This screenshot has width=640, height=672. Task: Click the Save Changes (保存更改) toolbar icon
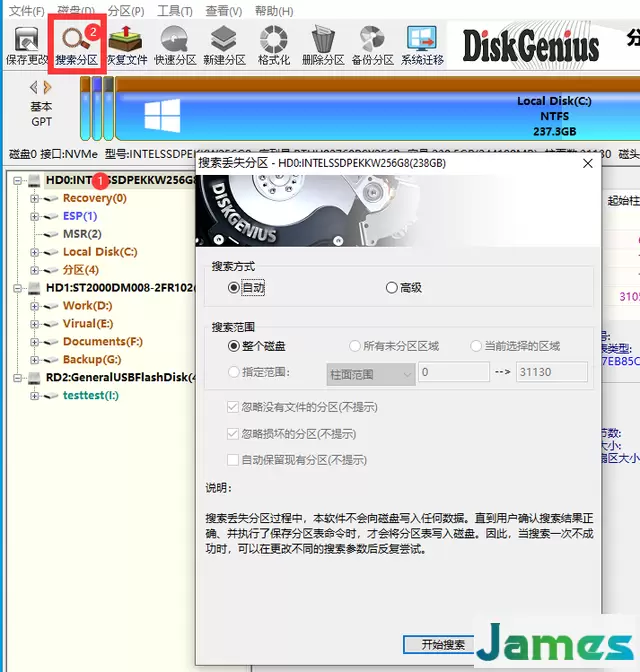[27, 45]
